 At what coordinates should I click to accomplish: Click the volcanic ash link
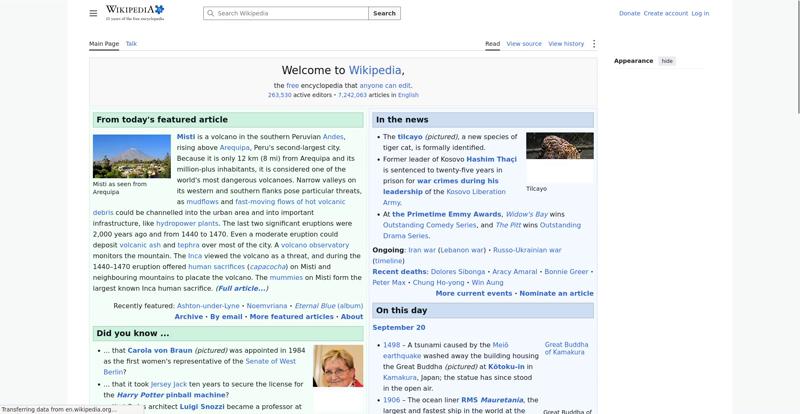tap(140, 245)
